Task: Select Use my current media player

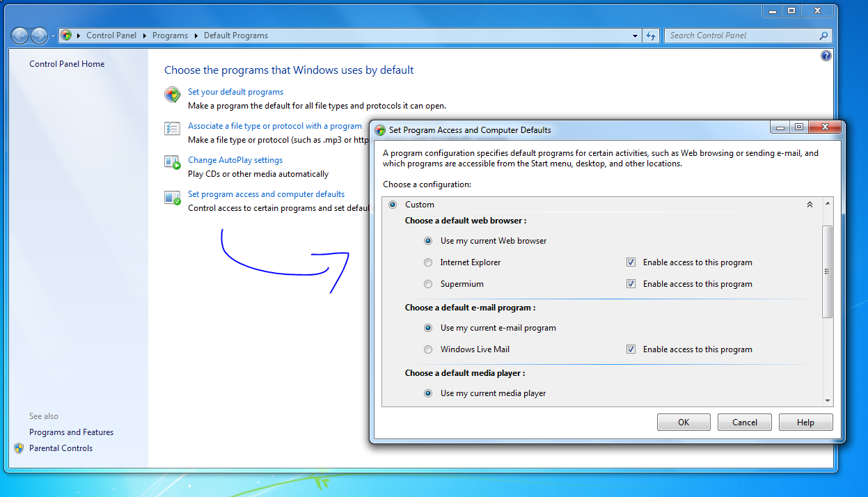Action: coord(428,393)
